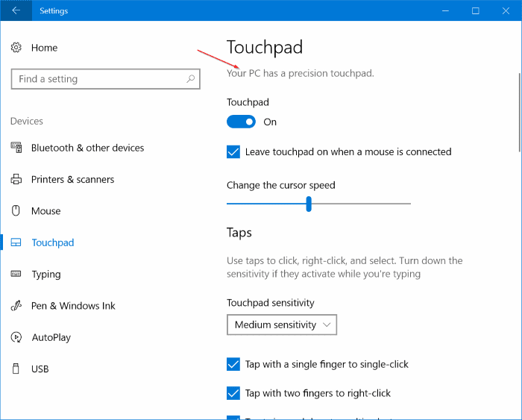This screenshot has height=420, width=522.
Task: Click the Taps section heading
Action: [239, 233]
